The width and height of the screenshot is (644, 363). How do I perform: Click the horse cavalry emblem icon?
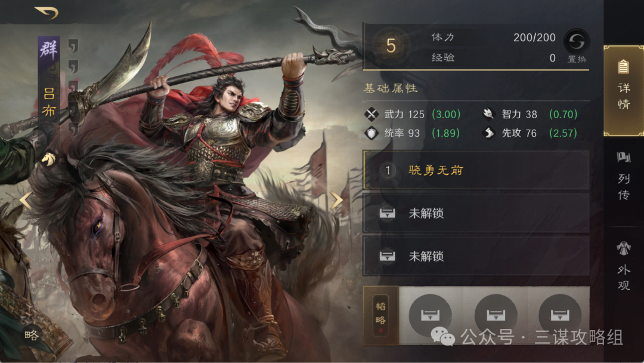tap(48, 159)
